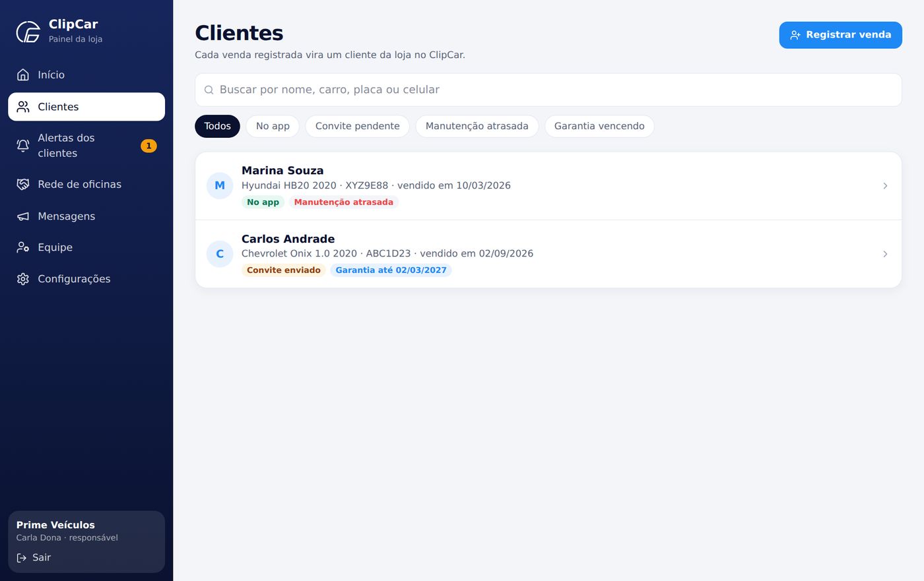Click the Marina Souza name
Image resolution: width=924 pixels, height=581 pixels.
point(282,171)
